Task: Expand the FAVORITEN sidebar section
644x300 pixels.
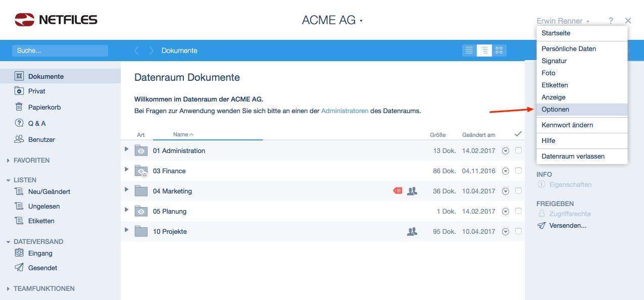Action: [8, 161]
